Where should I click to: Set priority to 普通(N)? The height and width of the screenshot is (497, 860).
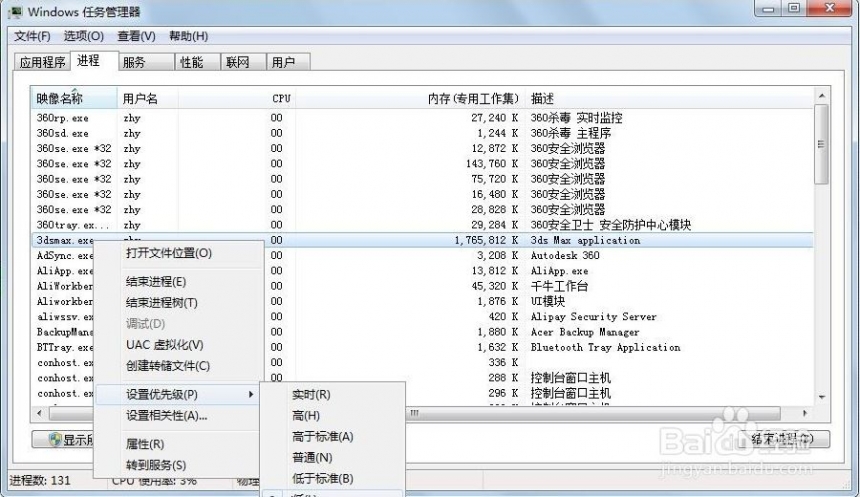coord(312,458)
